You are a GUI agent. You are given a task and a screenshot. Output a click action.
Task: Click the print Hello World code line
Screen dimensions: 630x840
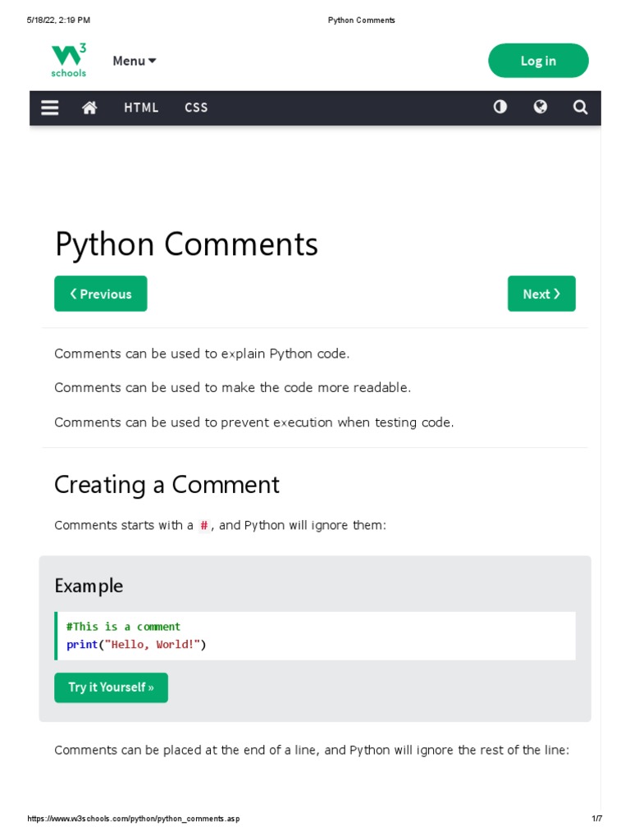136,645
